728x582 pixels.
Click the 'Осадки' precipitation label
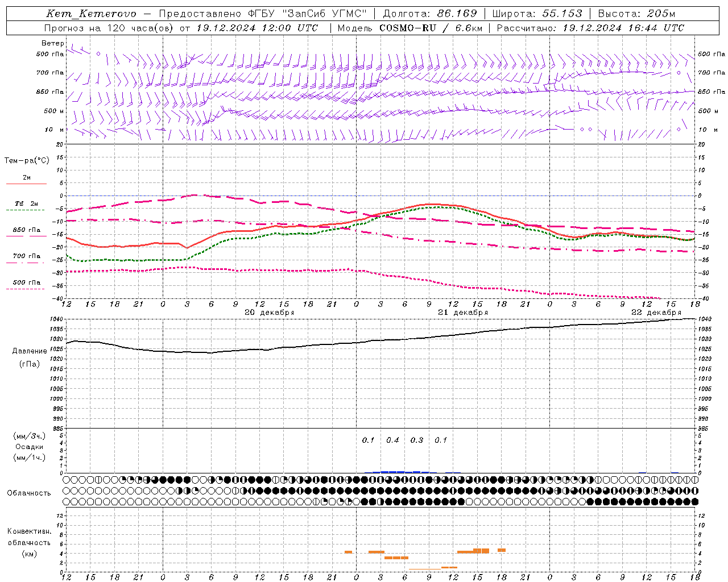30,447
